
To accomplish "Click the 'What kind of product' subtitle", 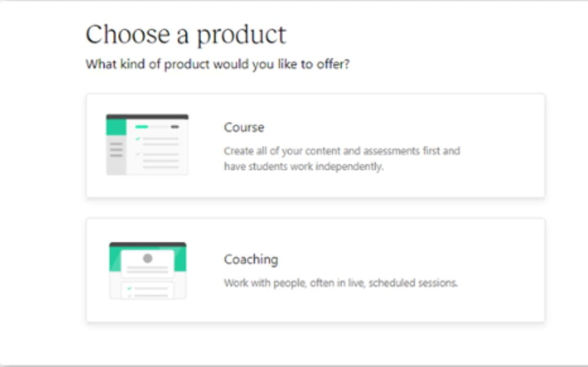I will 218,64.
